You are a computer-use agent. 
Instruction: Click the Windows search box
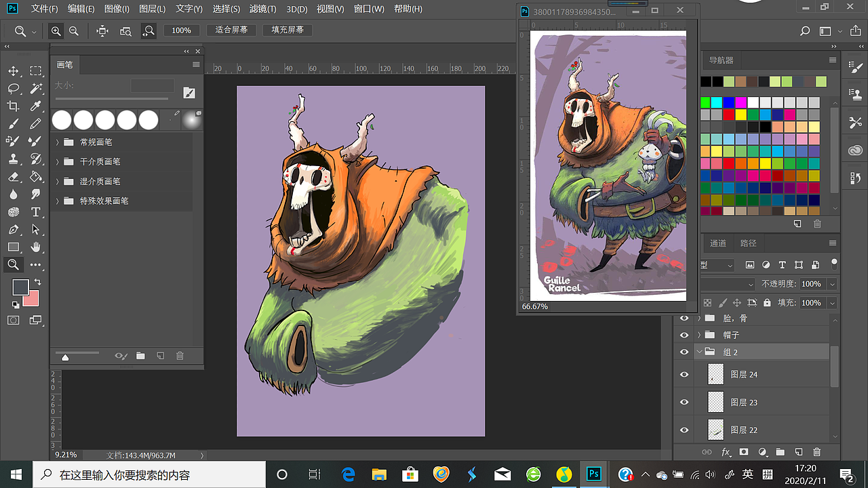coord(149,474)
